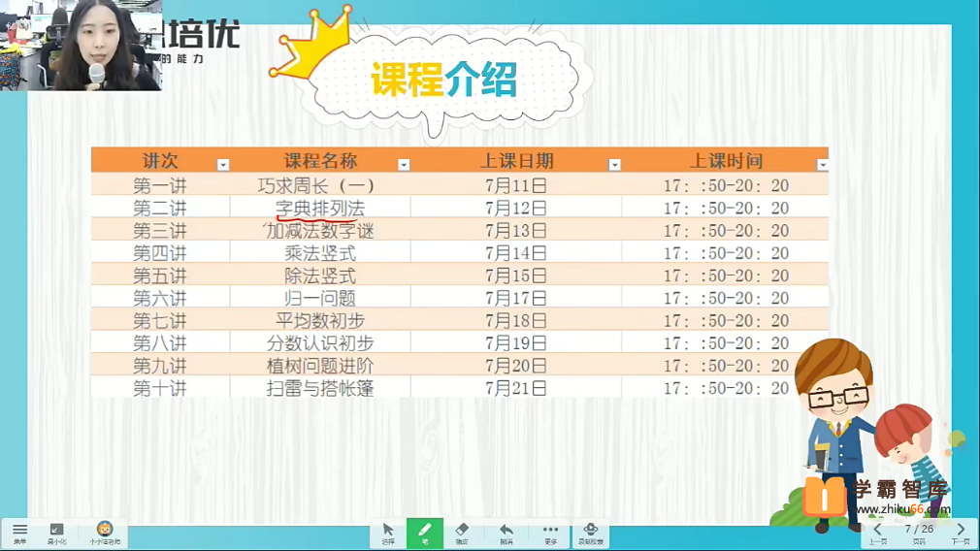This screenshot has height=551, width=980.
Task: Select the arrow pointer tool
Action: (388, 534)
